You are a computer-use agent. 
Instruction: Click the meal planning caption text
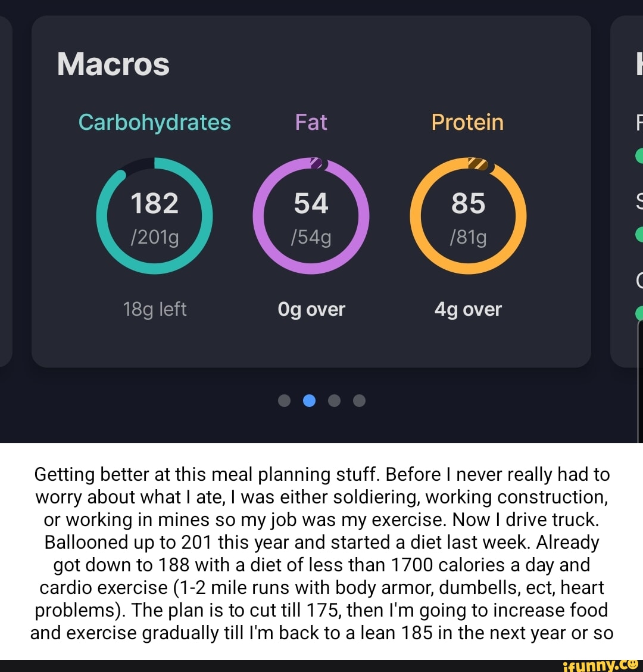point(321,553)
